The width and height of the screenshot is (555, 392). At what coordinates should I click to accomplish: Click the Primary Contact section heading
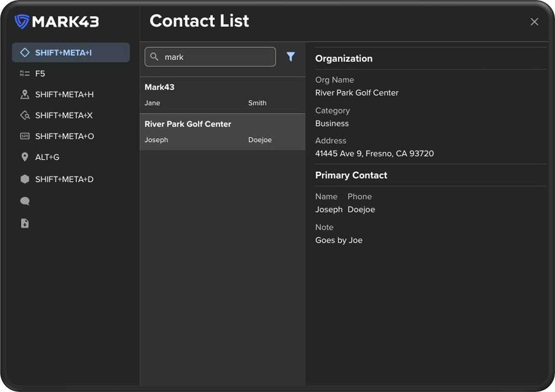pyautogui.click(x=351, y=176)
